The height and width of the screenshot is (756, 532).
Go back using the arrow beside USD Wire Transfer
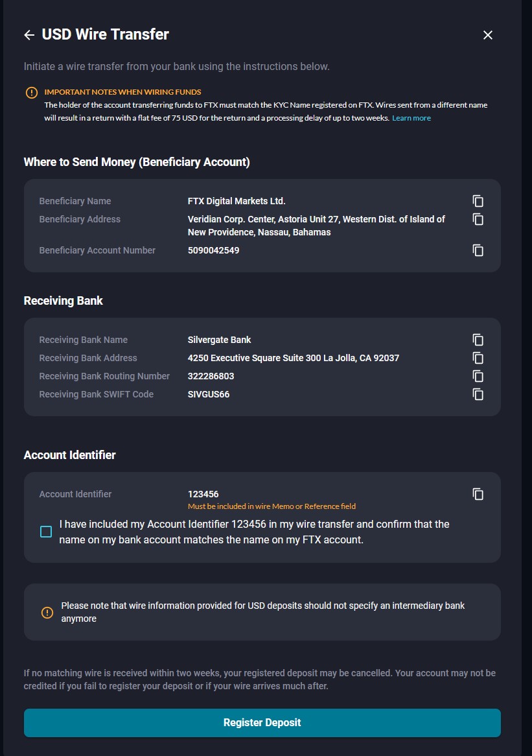coord(29,35)
